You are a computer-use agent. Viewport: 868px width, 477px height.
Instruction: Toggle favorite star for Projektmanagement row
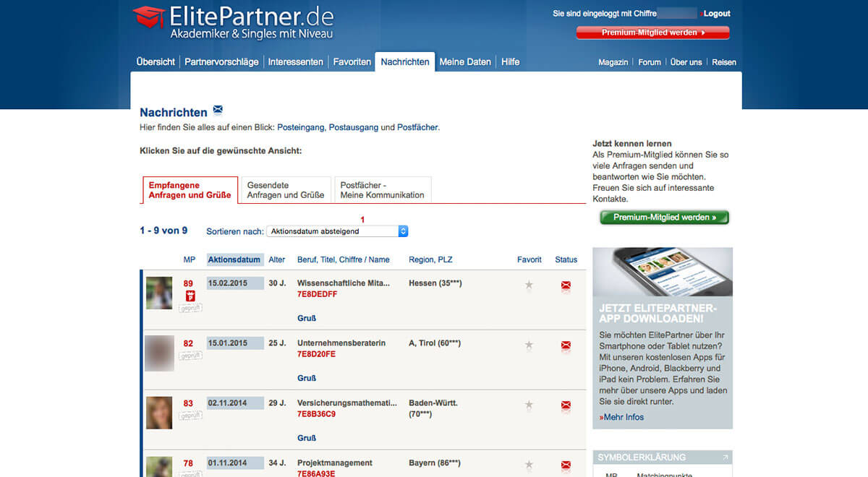click(x=529, y=465)
